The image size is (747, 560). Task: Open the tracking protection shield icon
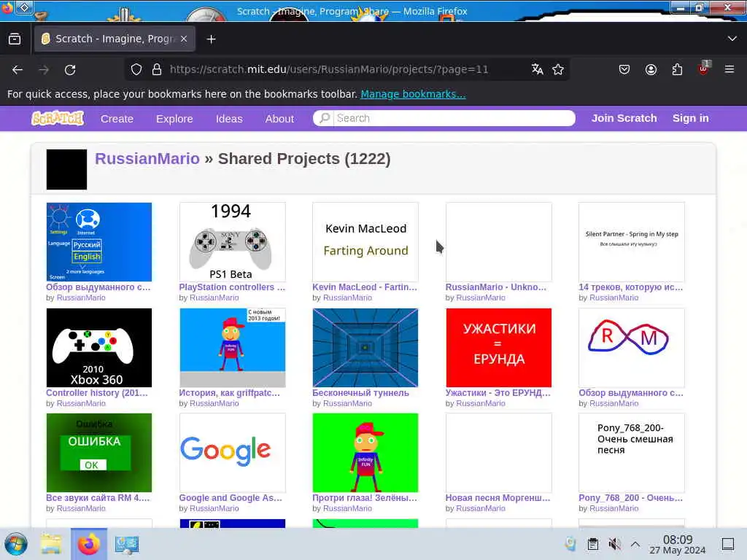tap(136, 69)
